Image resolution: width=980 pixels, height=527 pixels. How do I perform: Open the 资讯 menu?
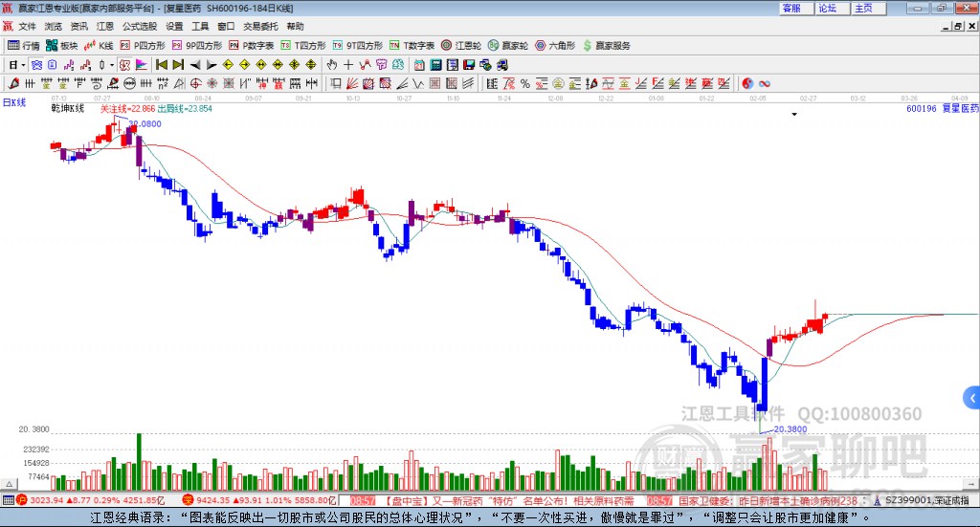coord(78,26)
